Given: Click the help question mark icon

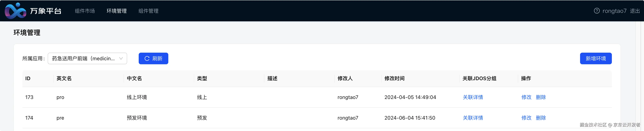Looking at the screenshot, I should (x=597, y=11).
